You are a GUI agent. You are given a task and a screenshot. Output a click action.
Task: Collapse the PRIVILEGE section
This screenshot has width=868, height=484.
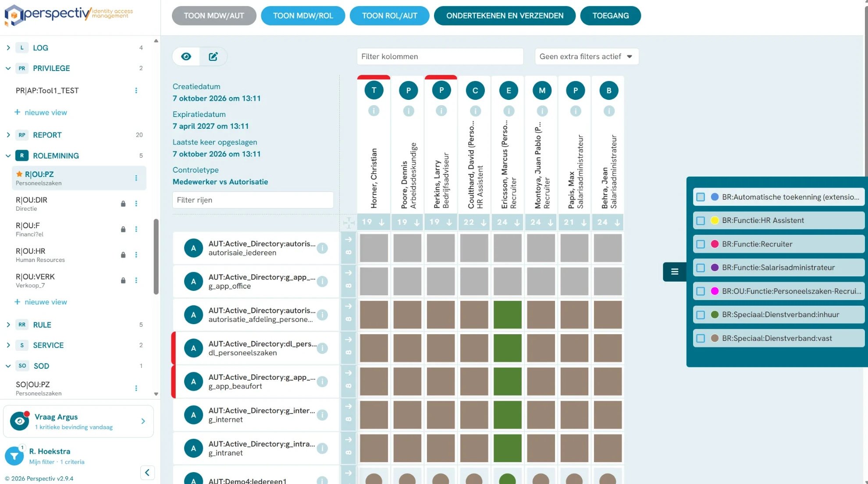click(8, 68)
